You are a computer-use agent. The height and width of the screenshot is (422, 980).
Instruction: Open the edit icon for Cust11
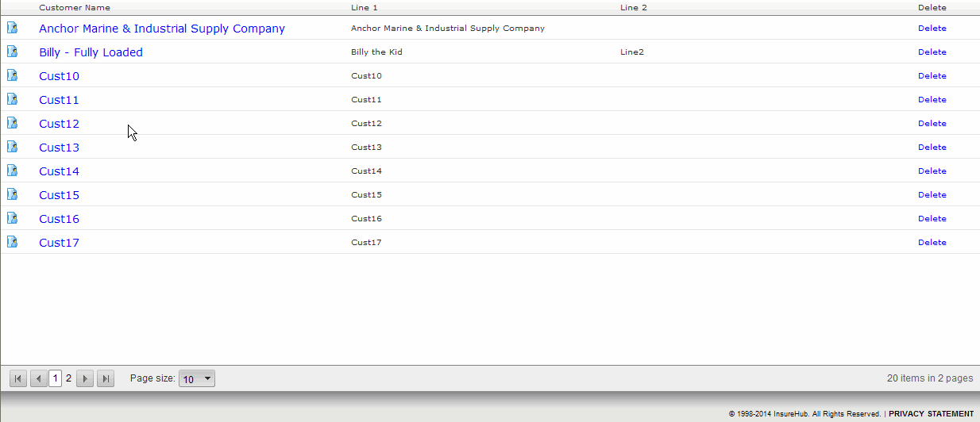pos(13,99)
